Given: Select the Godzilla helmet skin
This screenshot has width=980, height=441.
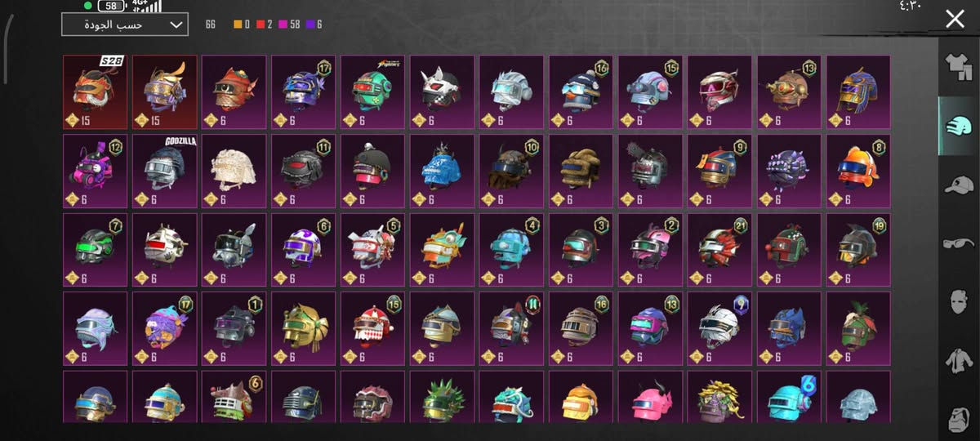Looking at the screenshot, I should 165,171.
